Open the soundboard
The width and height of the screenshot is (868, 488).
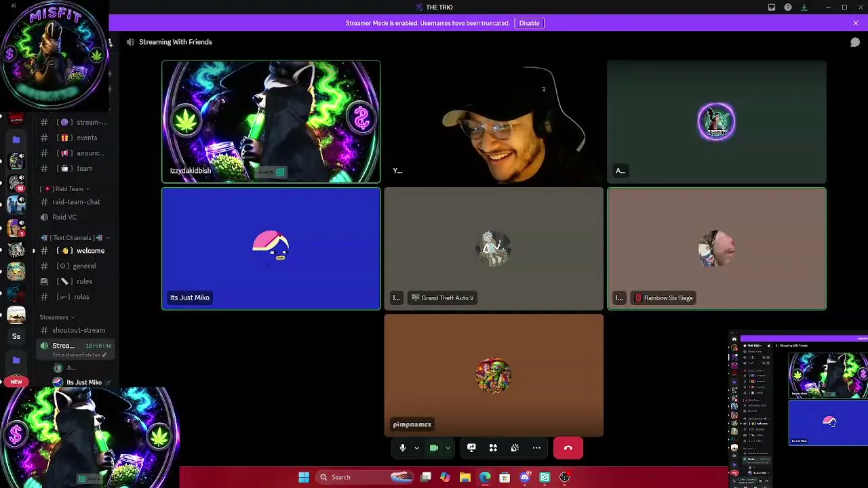point(515,448)
